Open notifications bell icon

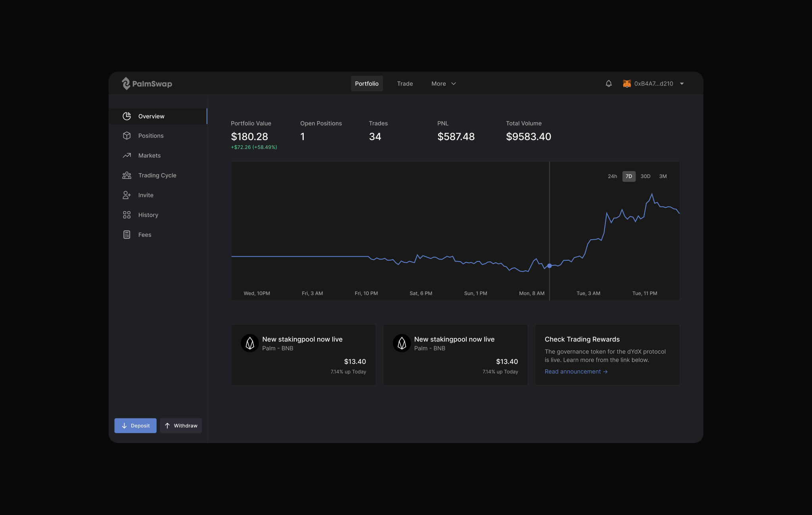point(609,84)
